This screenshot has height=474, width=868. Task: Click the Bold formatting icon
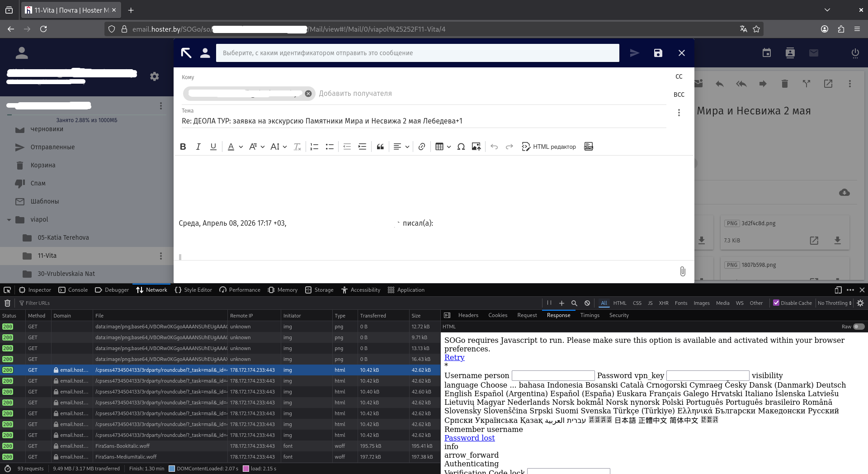coord(183,147)
